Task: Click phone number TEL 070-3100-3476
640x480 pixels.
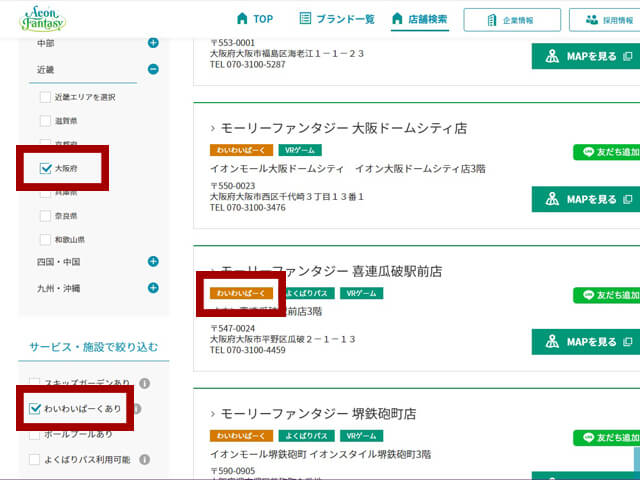Action: click(248, 207)
